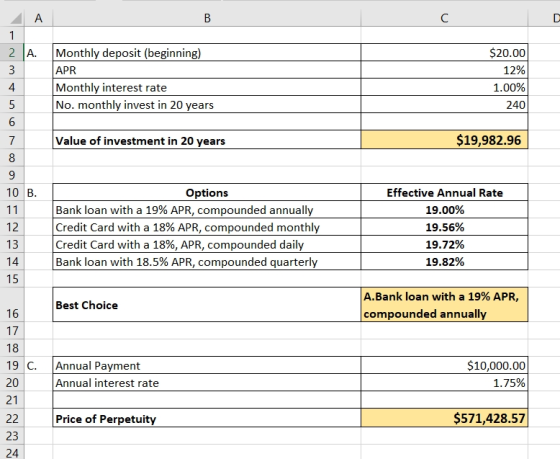Click cell with 'Monthly deposit (beginning)'
The image size is (560, 459).
[x=207, y=53]
